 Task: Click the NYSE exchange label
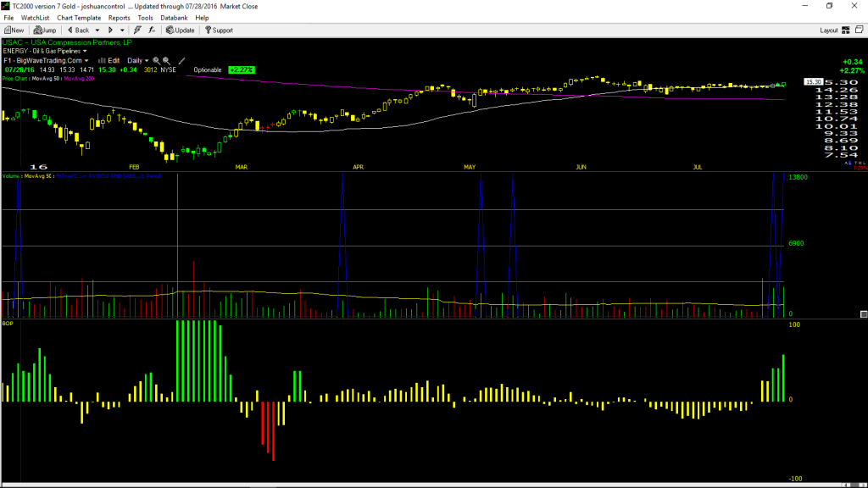pyautogui.click(x=169, y=70)
